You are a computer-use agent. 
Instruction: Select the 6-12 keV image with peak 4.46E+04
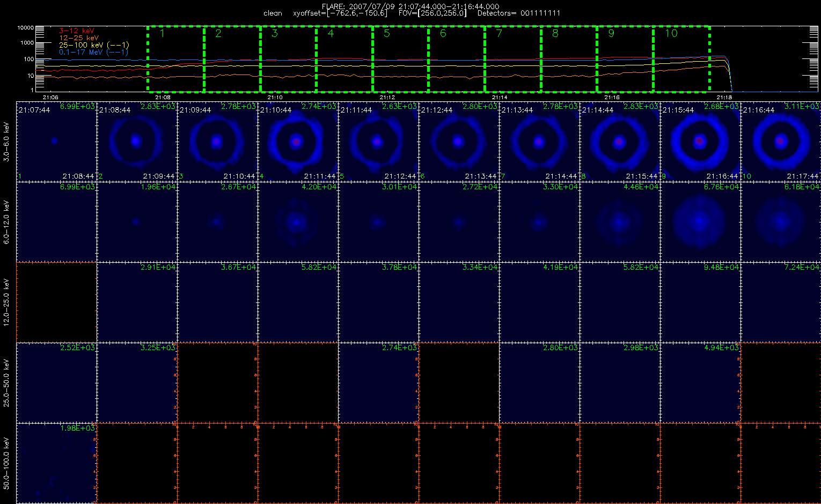pos(620,222)
